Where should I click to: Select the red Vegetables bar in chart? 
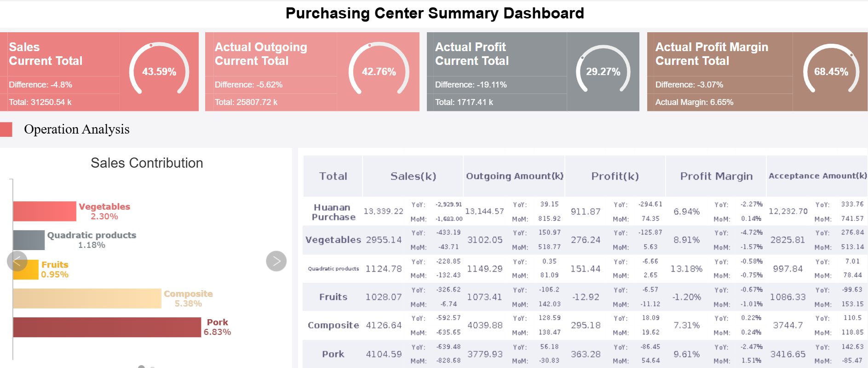(45, 211)
